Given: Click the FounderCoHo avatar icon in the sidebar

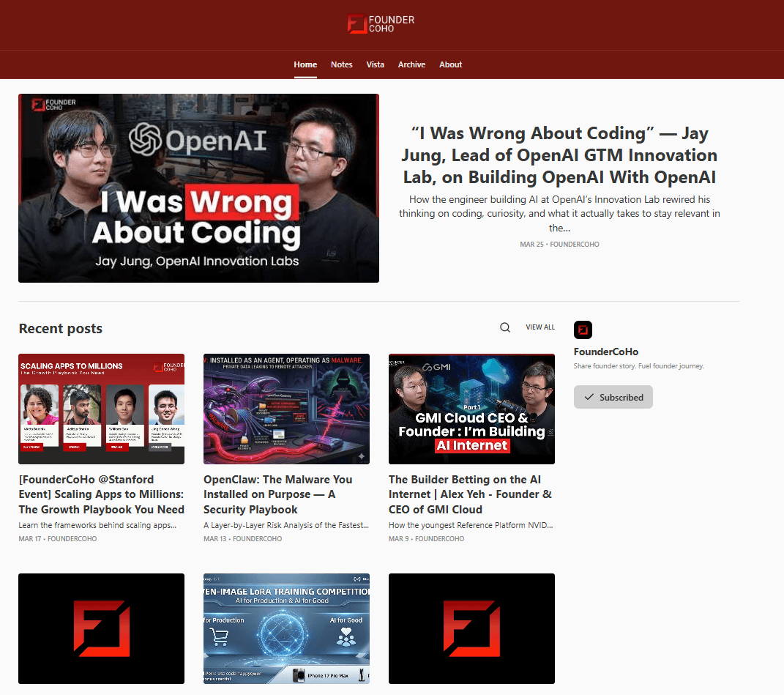Looking at the screenshot, I should 583,330.
